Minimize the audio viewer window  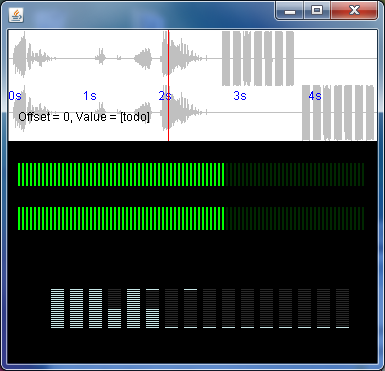pos(289,11)
